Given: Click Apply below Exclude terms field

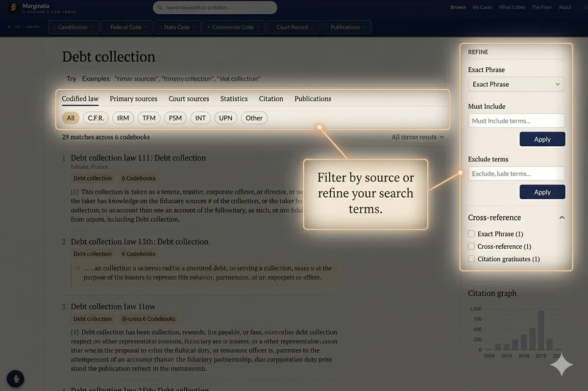Looking at the screenshot, I should [x=542, y=192].
